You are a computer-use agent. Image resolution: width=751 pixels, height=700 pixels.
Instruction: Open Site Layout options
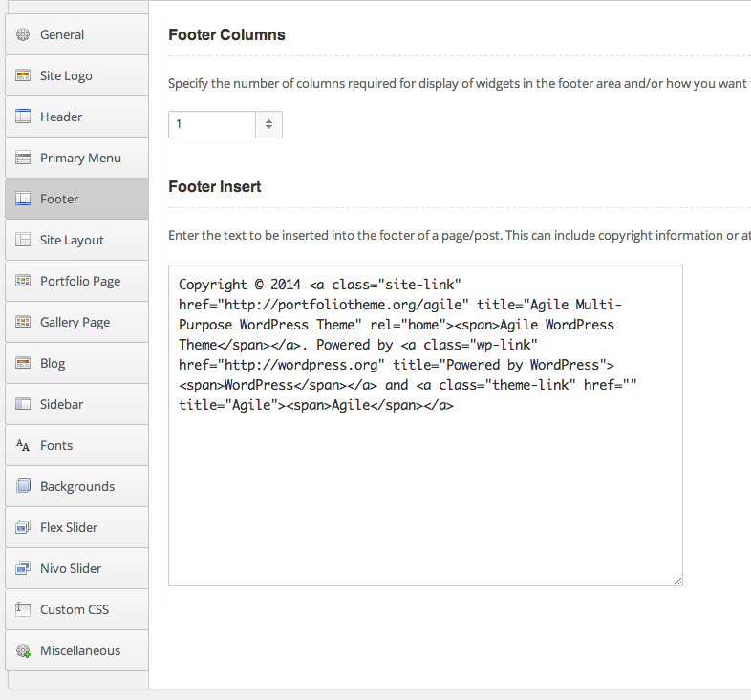pos(76,240)
